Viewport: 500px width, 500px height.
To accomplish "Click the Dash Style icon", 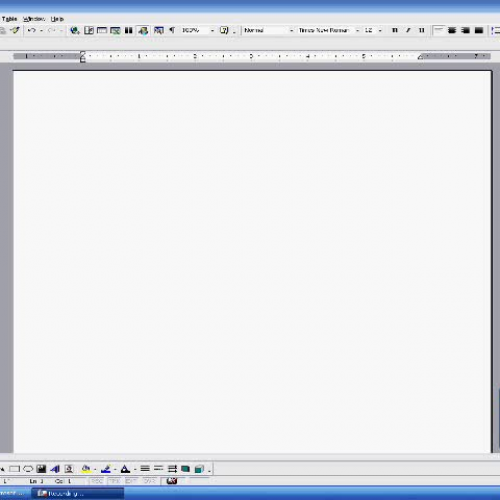I will (x=159, y=469).
